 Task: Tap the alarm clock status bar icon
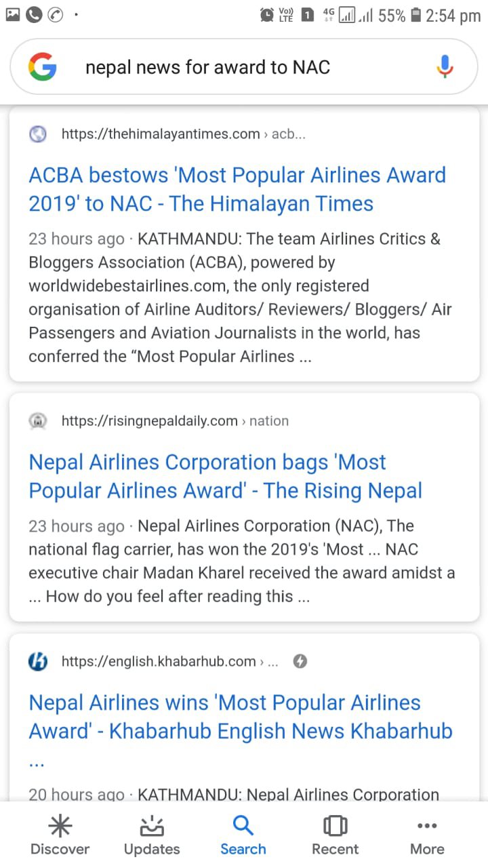[268, 15]
